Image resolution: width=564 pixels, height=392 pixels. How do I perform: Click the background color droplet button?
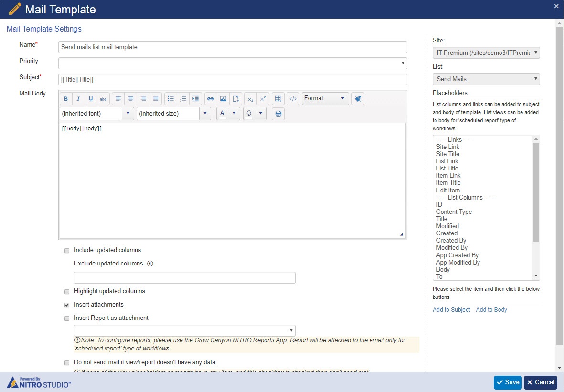(249, 114)
